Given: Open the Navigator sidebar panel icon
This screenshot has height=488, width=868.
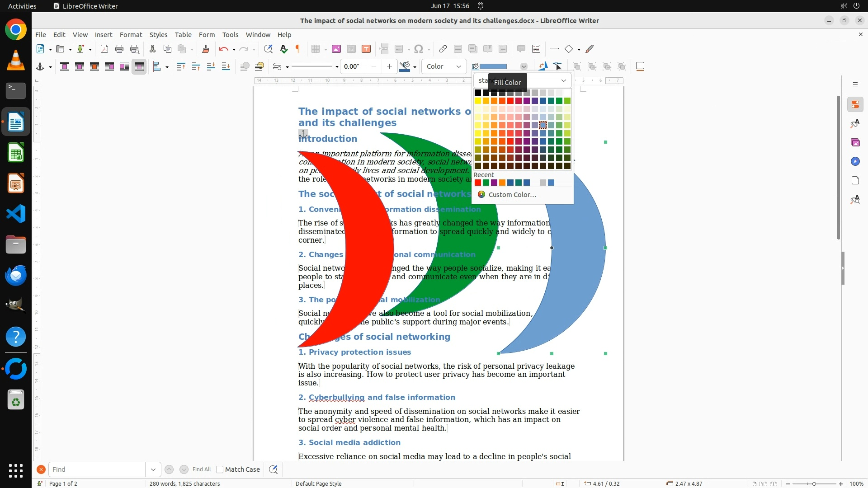Looking at the screenshot, I should (x=855, y=161).
